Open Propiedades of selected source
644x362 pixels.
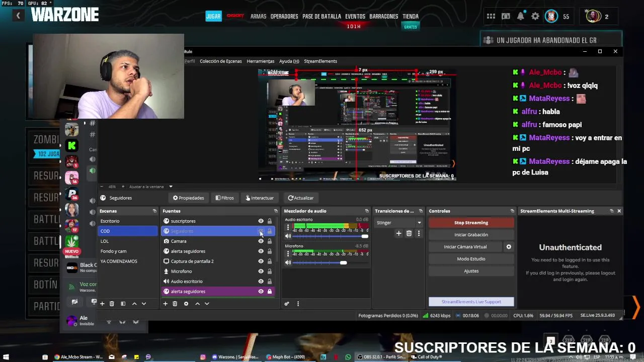point(189,198)
